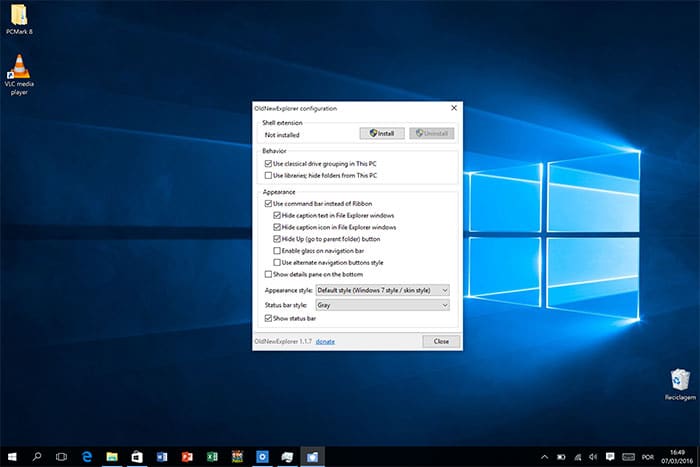Screen dimensions: 700x467
Task: Toggle the Show status bar checkbox
Action: [268, 318]
